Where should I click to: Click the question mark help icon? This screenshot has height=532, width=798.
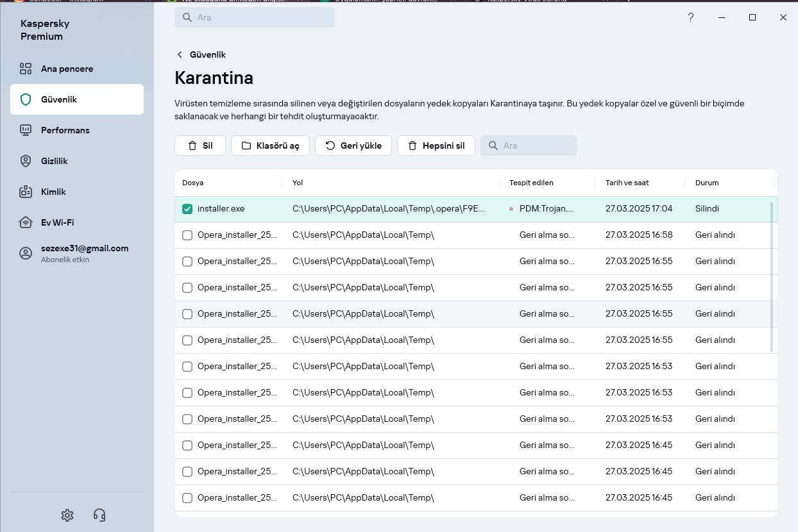[x=691, y=17]
